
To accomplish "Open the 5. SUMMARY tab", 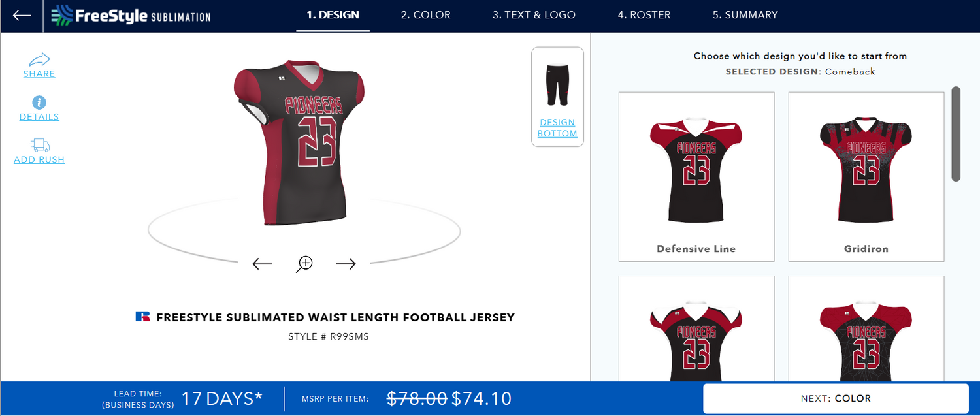I will [x=745, y=15].
